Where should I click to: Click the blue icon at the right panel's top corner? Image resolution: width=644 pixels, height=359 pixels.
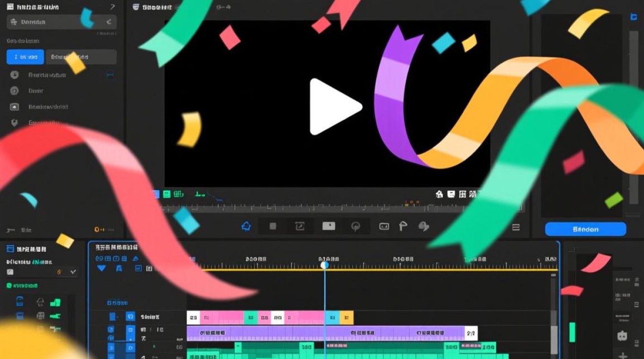(633, 17)
